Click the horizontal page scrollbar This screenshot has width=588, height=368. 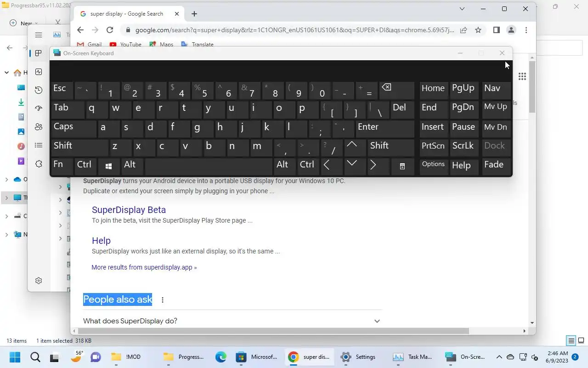[x=273, y=331]
